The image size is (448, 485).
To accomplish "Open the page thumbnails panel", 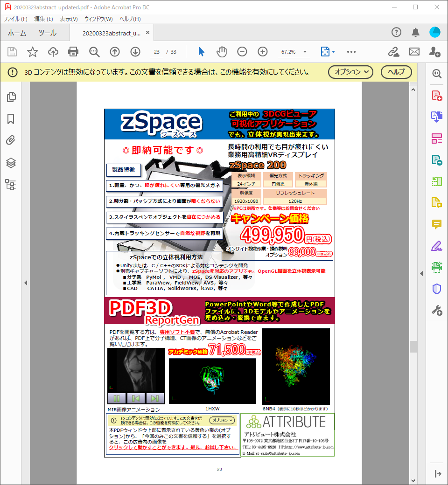I will (11, 97).
